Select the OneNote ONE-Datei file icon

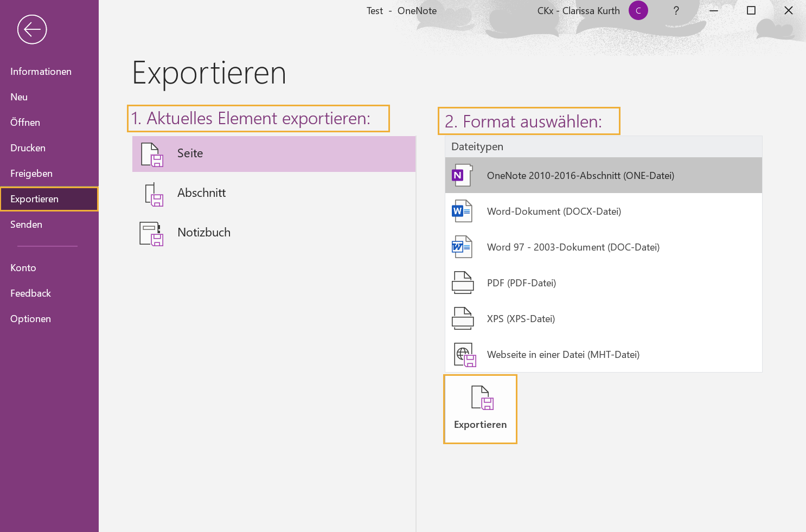pos(462,175)
